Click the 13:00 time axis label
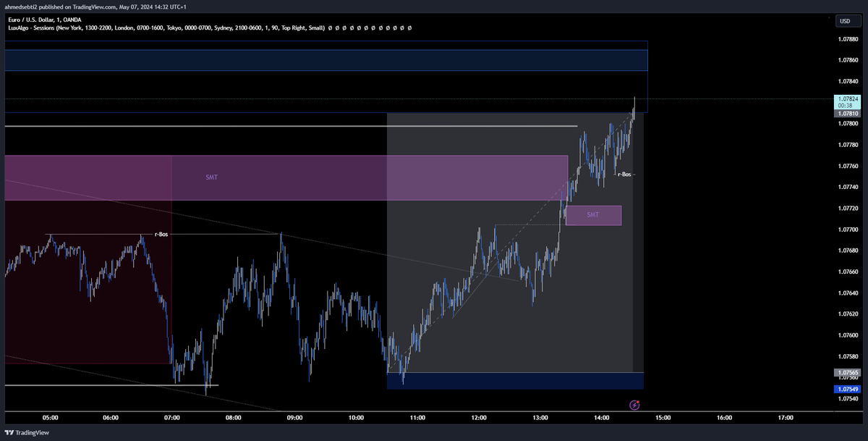This screenshot has width=868, height=441. [x=540, y=418]
